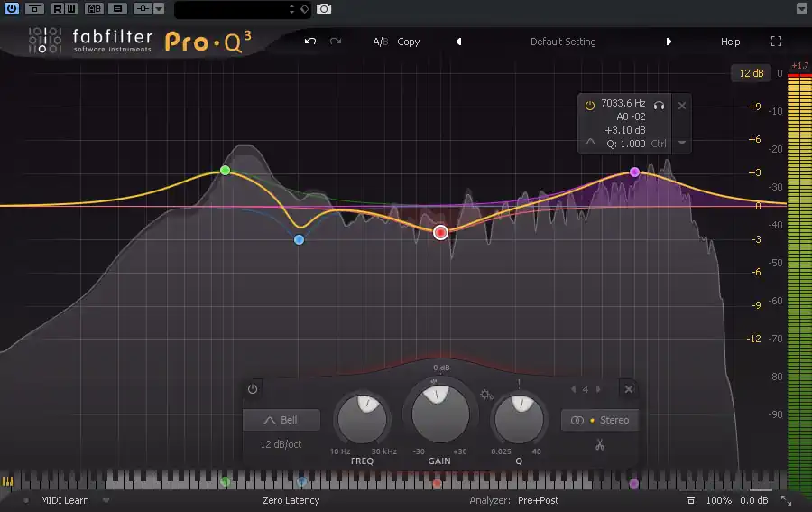Change Zero Latency processing mode

pos(291,500)
